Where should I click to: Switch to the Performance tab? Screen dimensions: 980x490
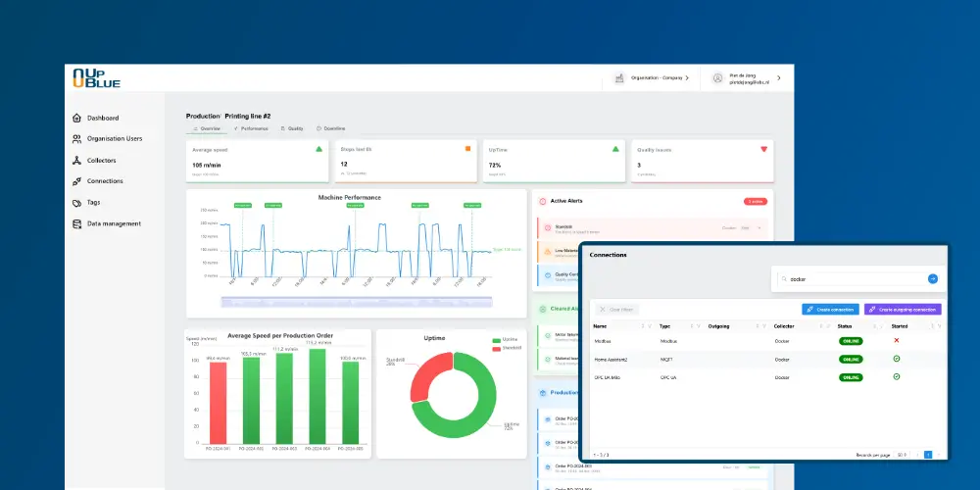tap(251, 128)
